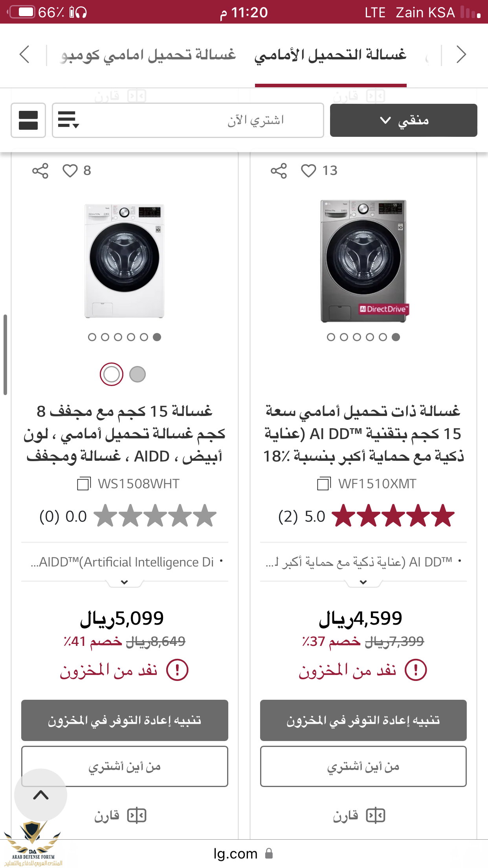This screenshot has width=488, height=868.
Task: Open the منقى filter dropdown
Action: (404, 120)
